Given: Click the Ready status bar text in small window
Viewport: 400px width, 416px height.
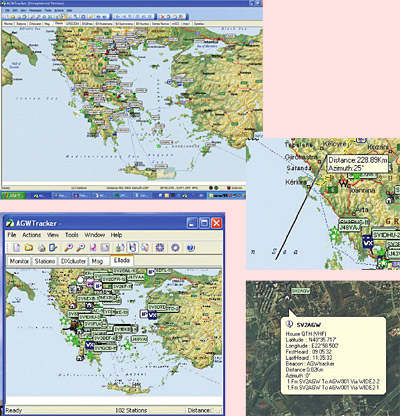Looking at the screenshot, I should 14,410.
